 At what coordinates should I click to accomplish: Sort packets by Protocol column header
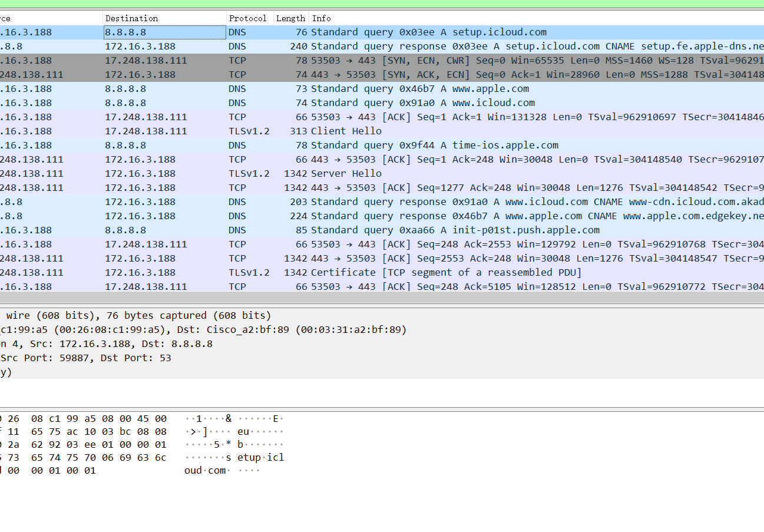pyautogui.click(x=250, y=18)
